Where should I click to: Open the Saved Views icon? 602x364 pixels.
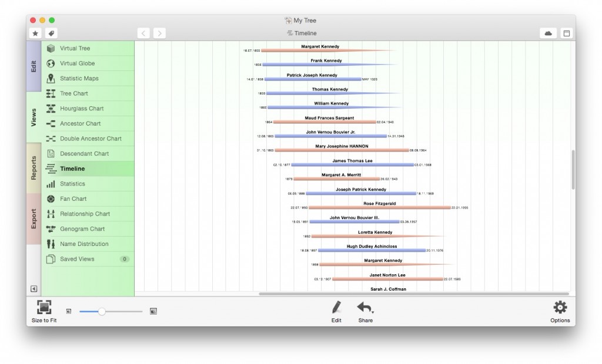51,259
